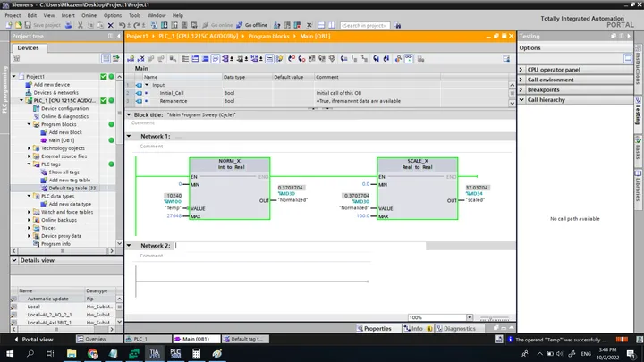
Task: Select Default tag table [33] in tree
Action: click(x=73, y=188)
